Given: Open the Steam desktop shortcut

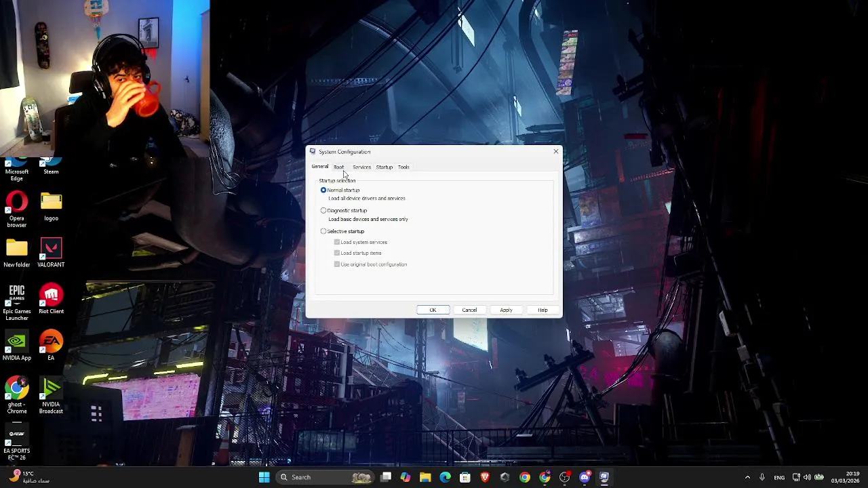Looking at the screenshot, I should tap(51, 167).
